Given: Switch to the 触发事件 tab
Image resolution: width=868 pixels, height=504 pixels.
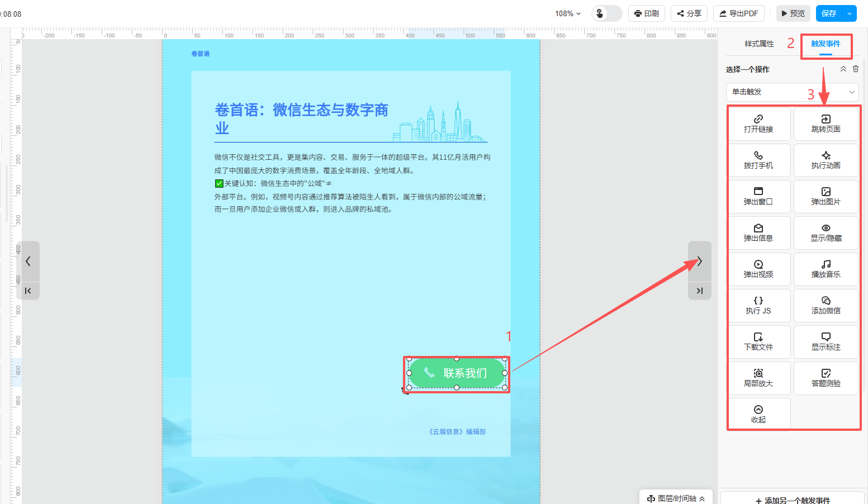Looking at the screenshot, I should tap(826, 44).
